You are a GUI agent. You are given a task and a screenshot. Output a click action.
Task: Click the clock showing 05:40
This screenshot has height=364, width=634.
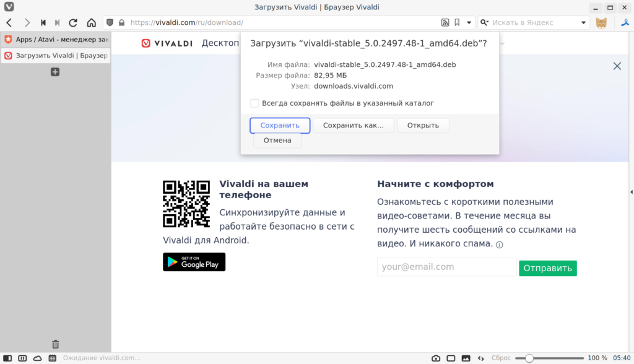[x=622, y=358]
